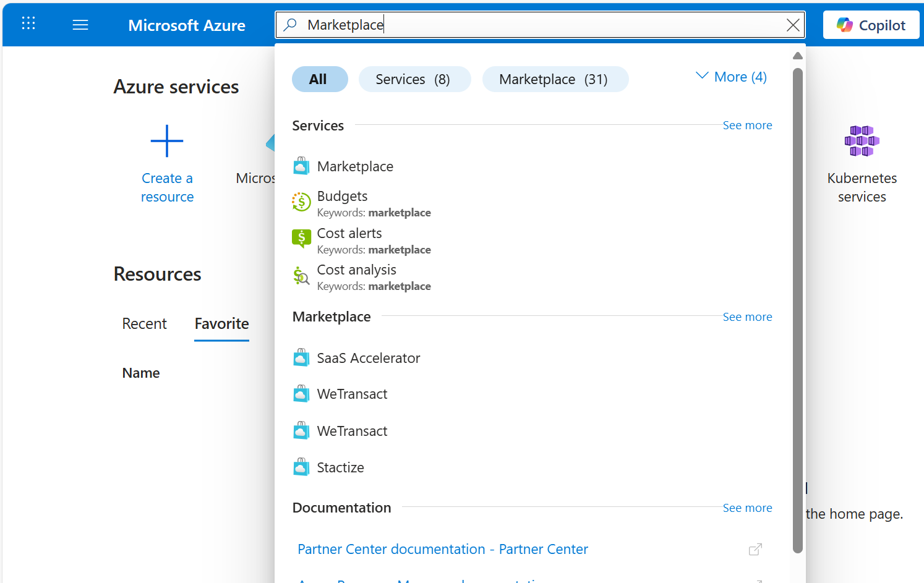Select the Marketplace (31) filter pill
Screen dimensions: 924x583
[555, 79]
